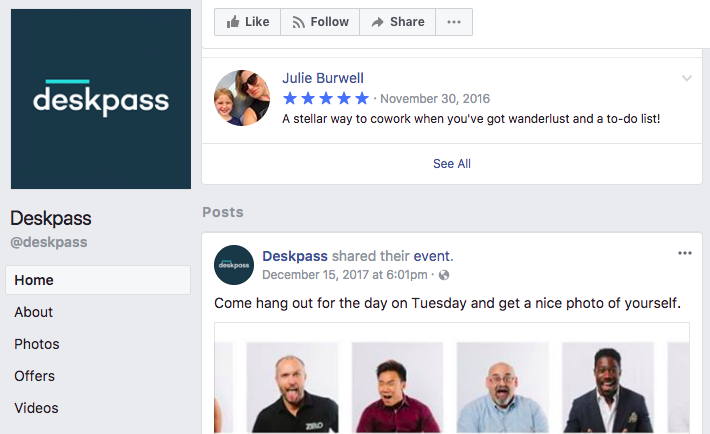This screenshot has height=434, width=710.
Task: Open the page's more options ellipsis button
Action: [454, 22]
